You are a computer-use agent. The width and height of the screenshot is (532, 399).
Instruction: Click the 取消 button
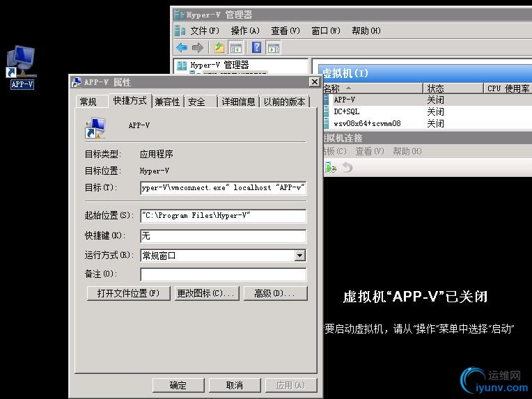coord(235,386)
